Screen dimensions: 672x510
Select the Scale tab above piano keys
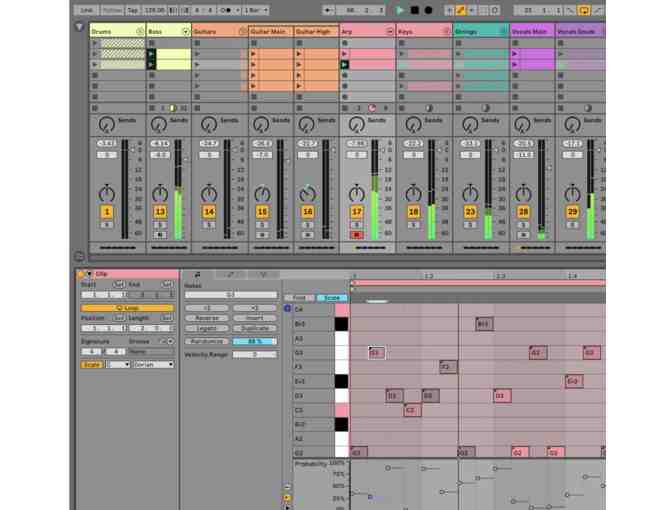pyautogui.click(x=329, y=297)
